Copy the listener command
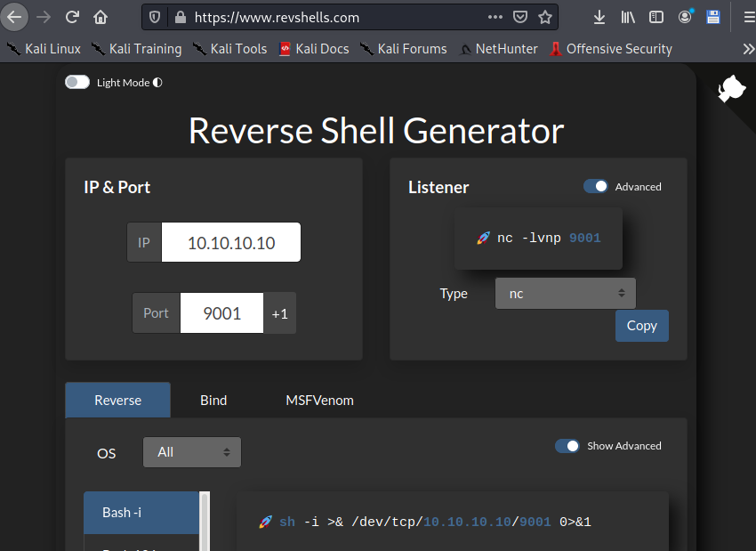756x551 pixels. click(642, 326)
